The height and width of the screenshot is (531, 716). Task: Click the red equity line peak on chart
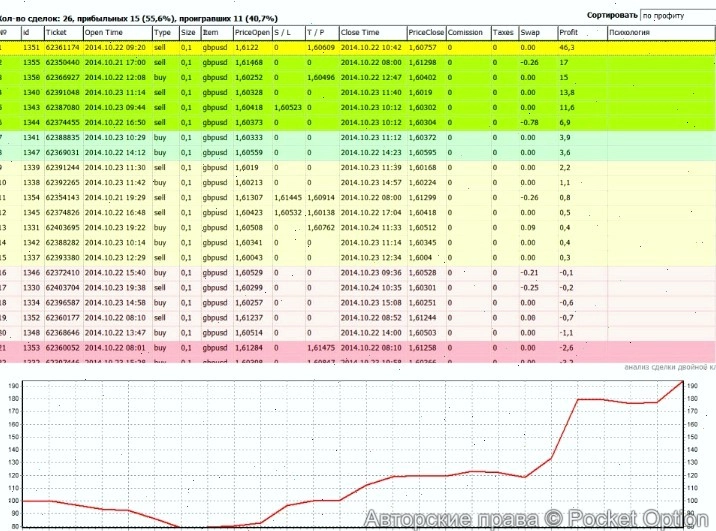tap(681, 382)
